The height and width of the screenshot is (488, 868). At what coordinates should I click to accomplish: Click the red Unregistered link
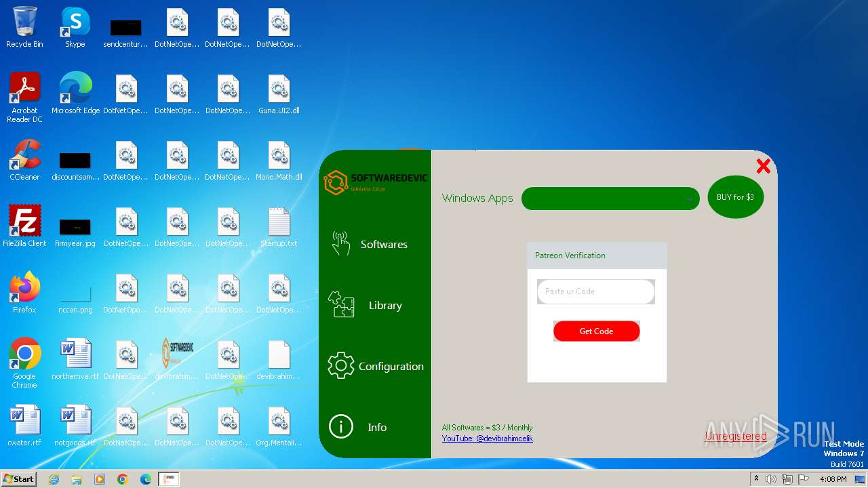[x=736, y=436]
